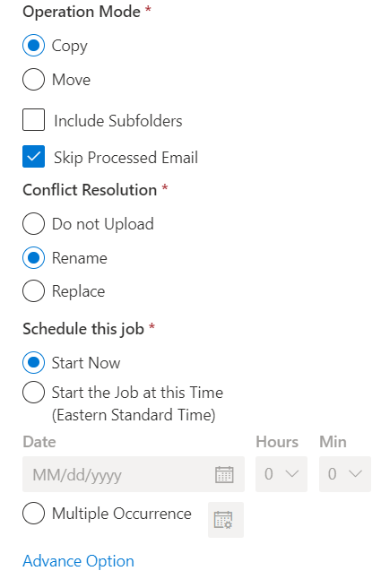Viewport: 381px width, 588px height.
Task: Click the Skip Processed Email label
Action: pyautogui.click(x=126, y=158)
